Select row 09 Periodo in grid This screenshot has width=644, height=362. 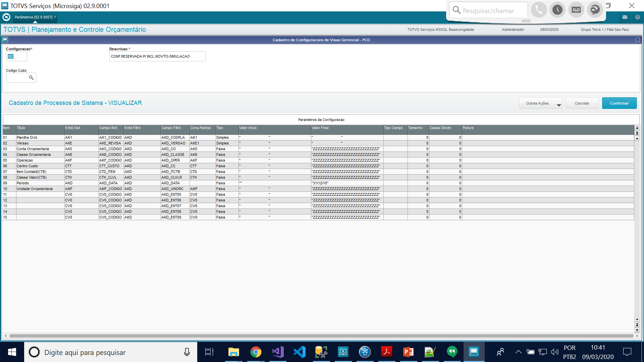[23, 183]
